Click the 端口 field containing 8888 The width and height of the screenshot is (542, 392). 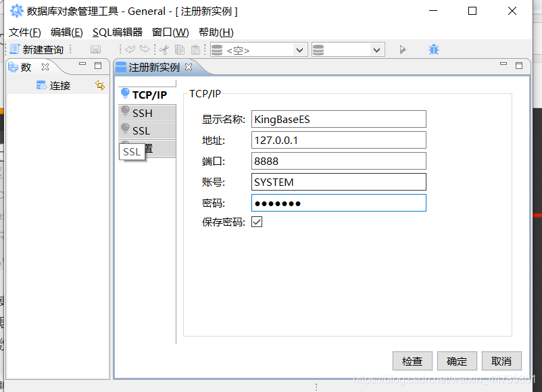click(x=339, y=161)
